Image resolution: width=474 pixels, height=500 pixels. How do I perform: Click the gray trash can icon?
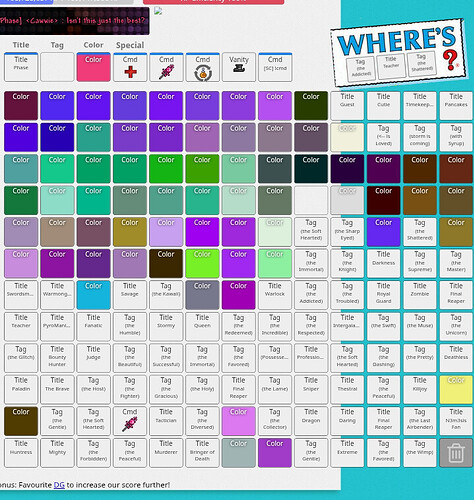coord(456,453)
